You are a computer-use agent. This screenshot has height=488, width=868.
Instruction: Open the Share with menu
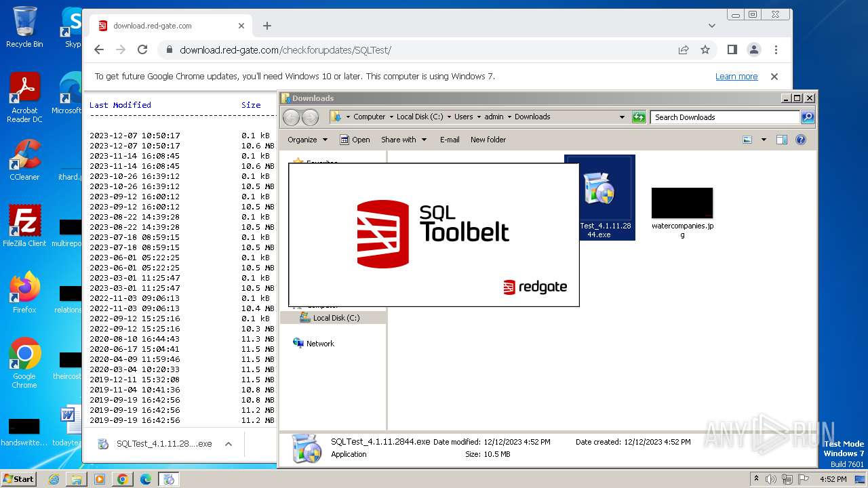point(404,140)
